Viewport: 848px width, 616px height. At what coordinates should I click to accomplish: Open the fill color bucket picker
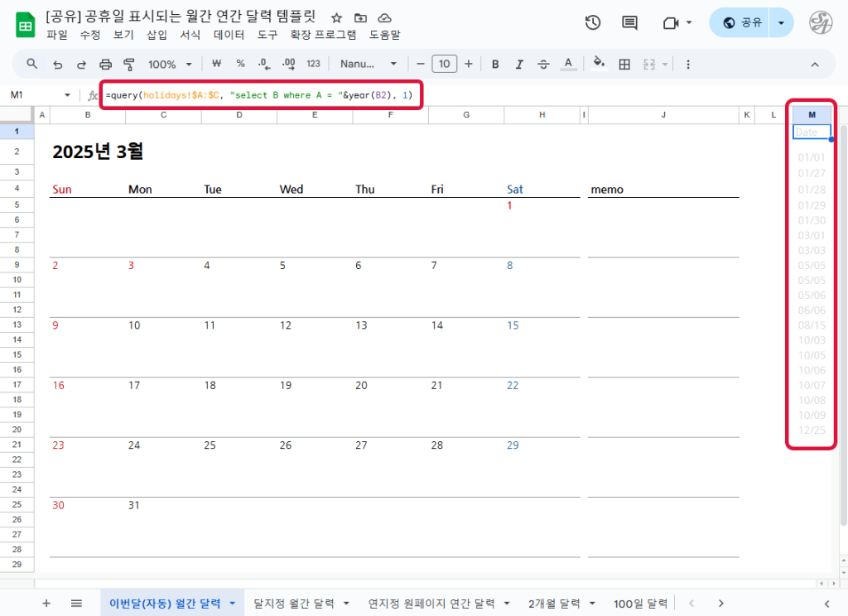point(599,64)
